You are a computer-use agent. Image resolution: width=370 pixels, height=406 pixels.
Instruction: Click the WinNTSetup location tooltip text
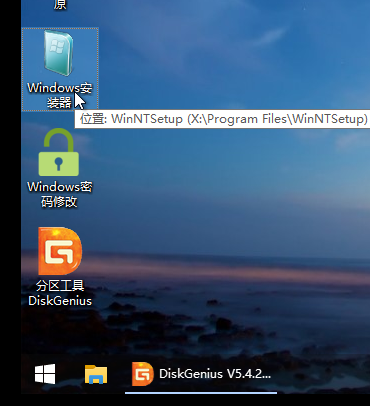tap(224, 119)
